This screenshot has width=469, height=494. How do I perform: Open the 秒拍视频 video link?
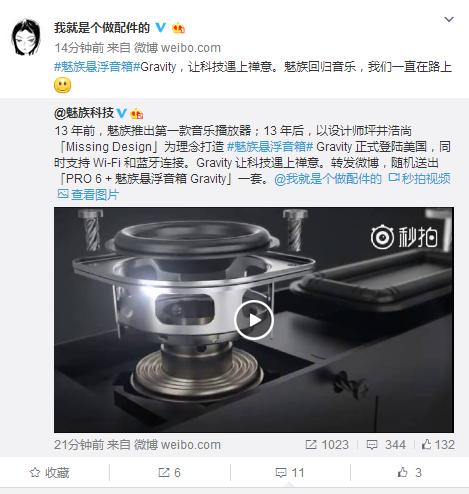420,179
